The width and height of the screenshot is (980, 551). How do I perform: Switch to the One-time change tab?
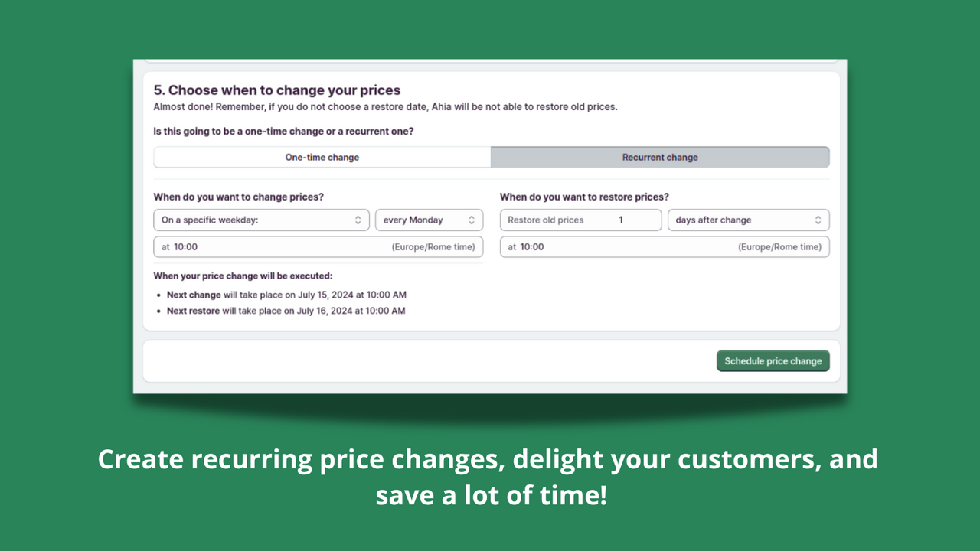pyautogui.click(x=322, y=157)
